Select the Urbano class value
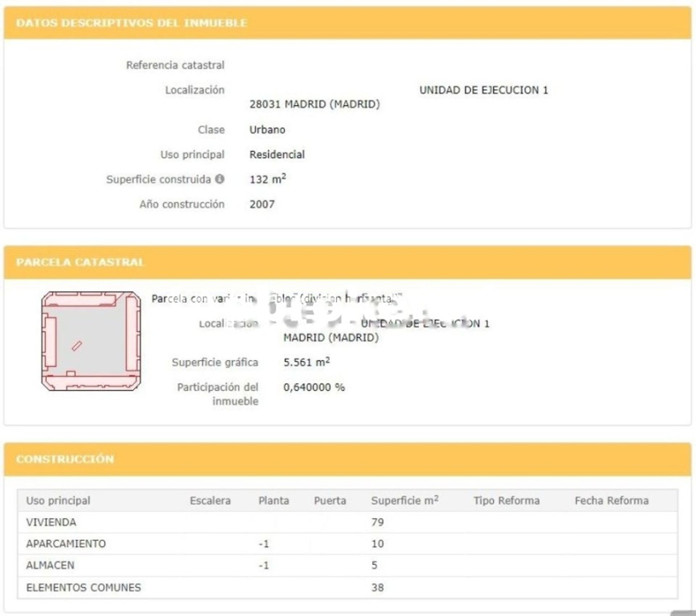 267,130
